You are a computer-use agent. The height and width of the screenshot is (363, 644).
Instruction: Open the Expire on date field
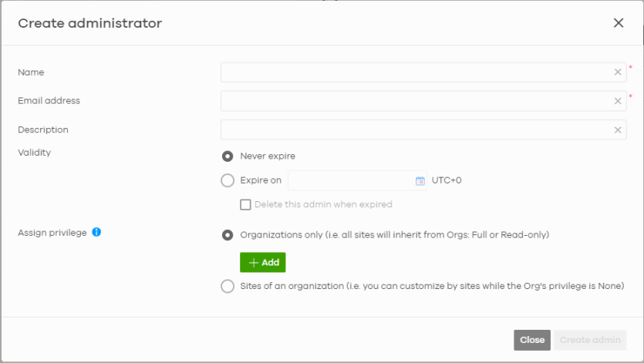[357, 180]
